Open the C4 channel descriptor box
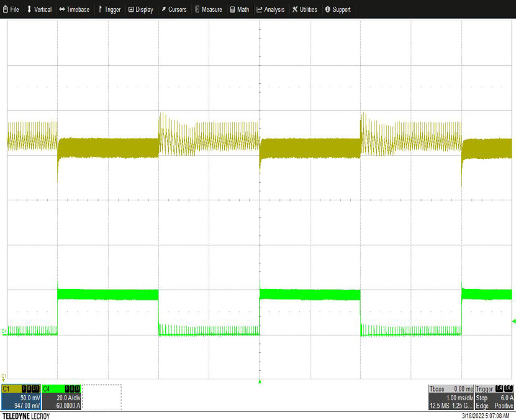Image resolution: width=516 pixels, height=420 pixels. [61, 396]
